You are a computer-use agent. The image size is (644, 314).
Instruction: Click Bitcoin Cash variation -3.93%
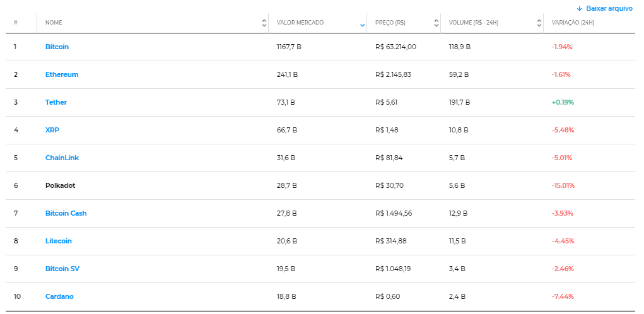562,214
